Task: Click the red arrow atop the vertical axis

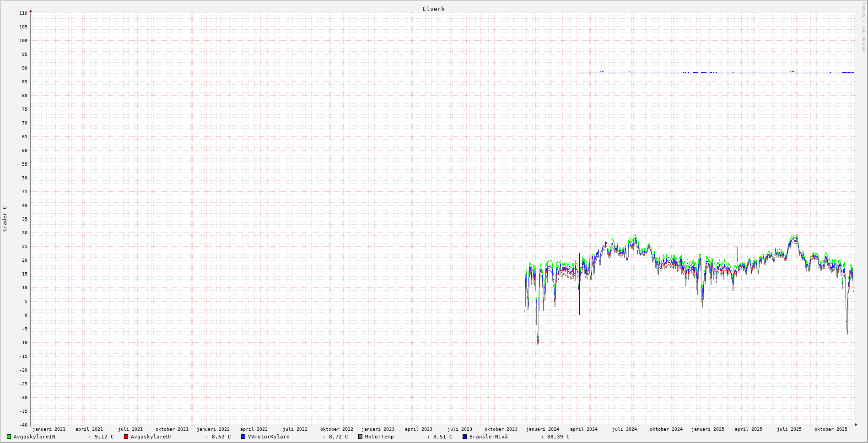Action: tap(31, 11)
